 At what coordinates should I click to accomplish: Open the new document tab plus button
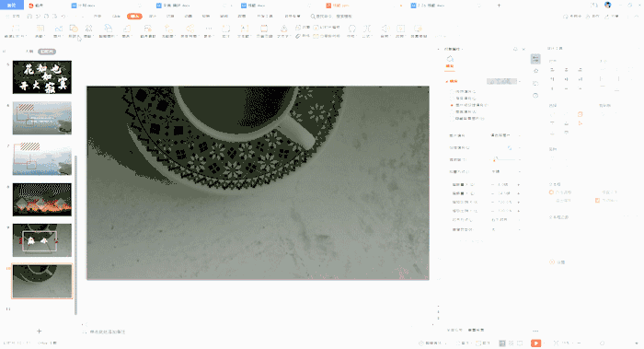click(x=499, y=6)
